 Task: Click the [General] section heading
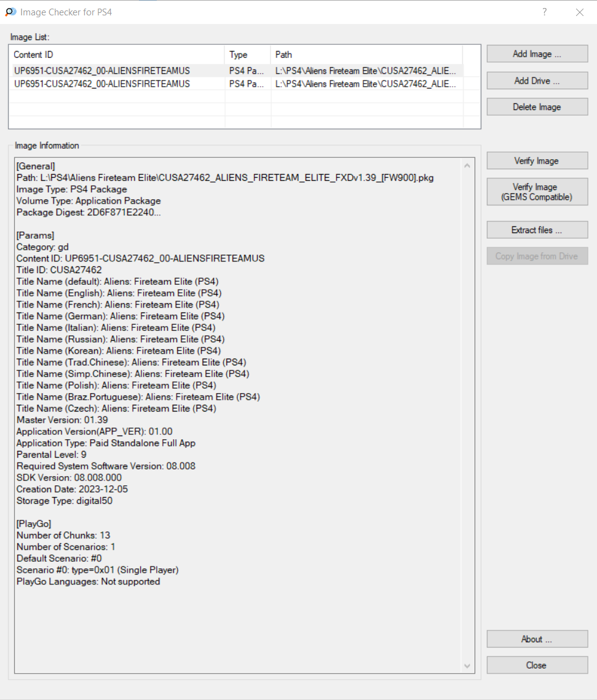coord(36,166)
